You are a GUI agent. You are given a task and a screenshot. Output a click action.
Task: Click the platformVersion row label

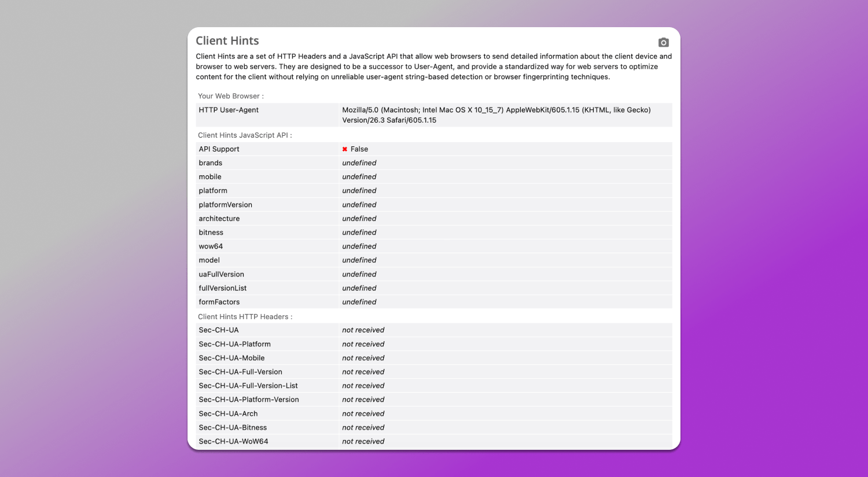coord(225,205)
